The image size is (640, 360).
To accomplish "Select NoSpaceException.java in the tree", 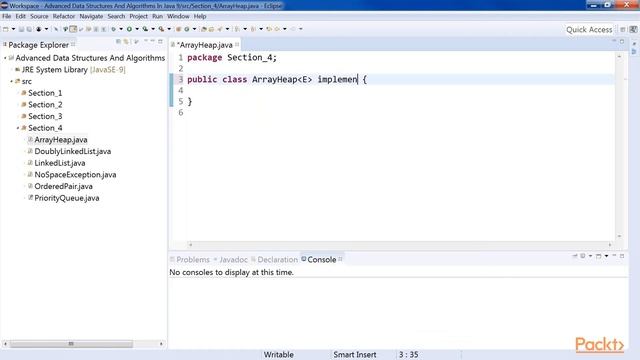I will pyautogui.click(x=75, y=175).
